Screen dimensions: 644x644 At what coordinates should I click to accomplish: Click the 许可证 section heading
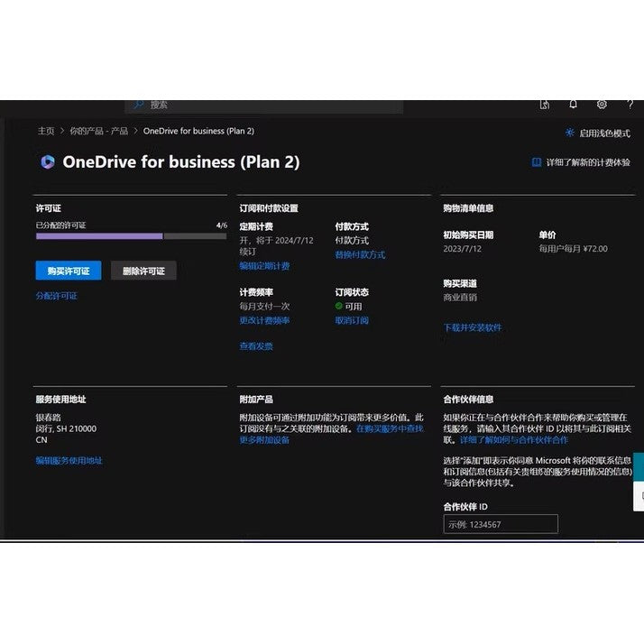pyautogui.click(x=48, y=208)
